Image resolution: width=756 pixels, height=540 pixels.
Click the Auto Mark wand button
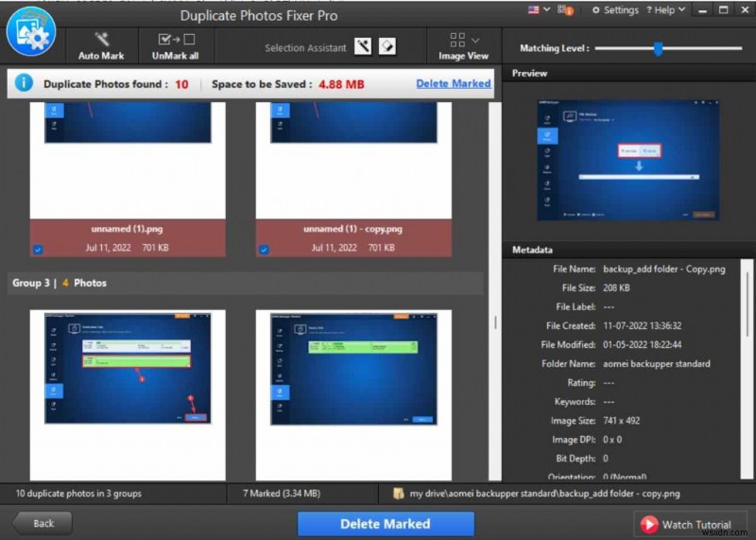pyautogui.click(x=101, y=46)
